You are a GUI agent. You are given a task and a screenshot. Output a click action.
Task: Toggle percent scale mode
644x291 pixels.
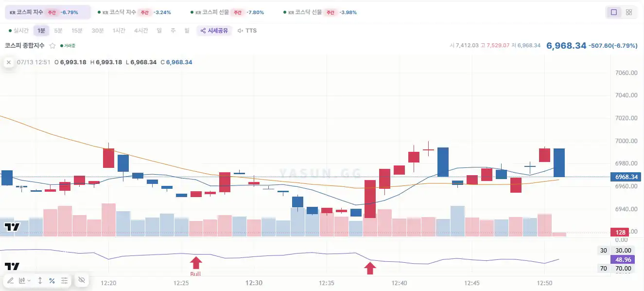52,280
